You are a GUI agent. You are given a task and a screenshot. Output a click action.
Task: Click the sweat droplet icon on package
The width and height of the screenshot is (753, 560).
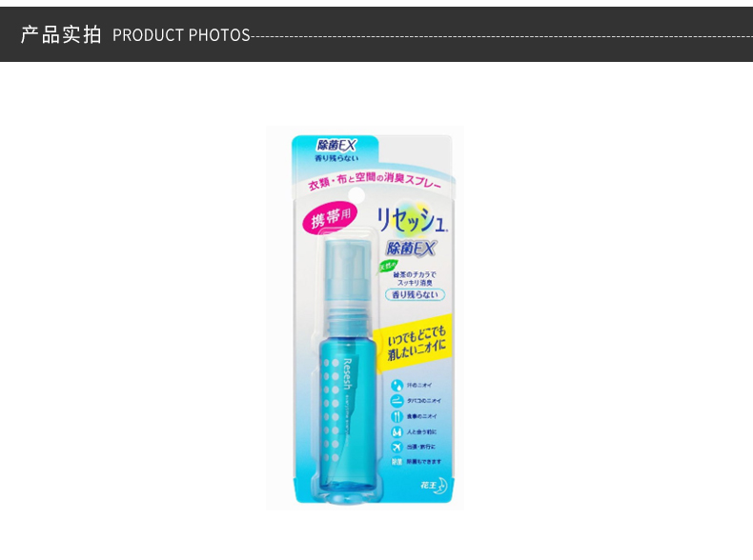[397, 385]
